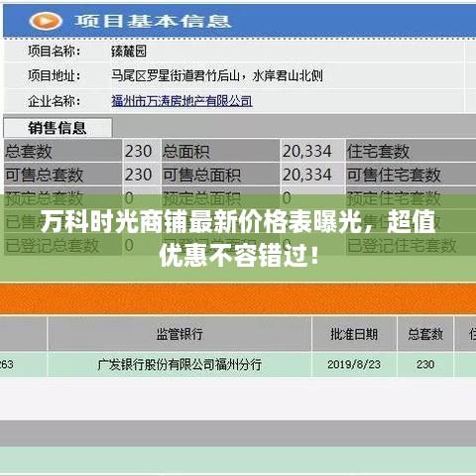Click the 臻麓园 project name value
The height and width of the screenshot is (476, 476).
coord(129,52)
